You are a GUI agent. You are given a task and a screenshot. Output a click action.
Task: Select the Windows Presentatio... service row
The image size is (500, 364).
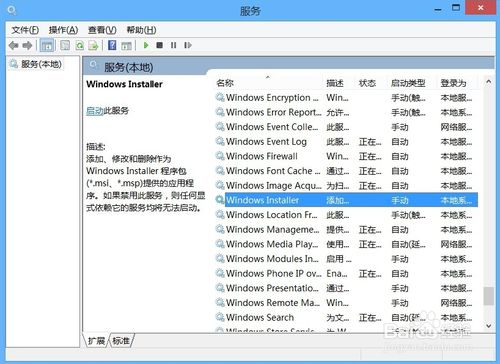point(346,288)
